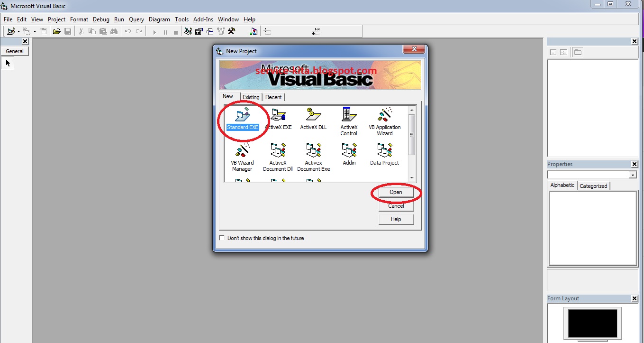The image size is (644, 343).
Task: Open the Menu Editor from the toolbar
Action: 43,31
